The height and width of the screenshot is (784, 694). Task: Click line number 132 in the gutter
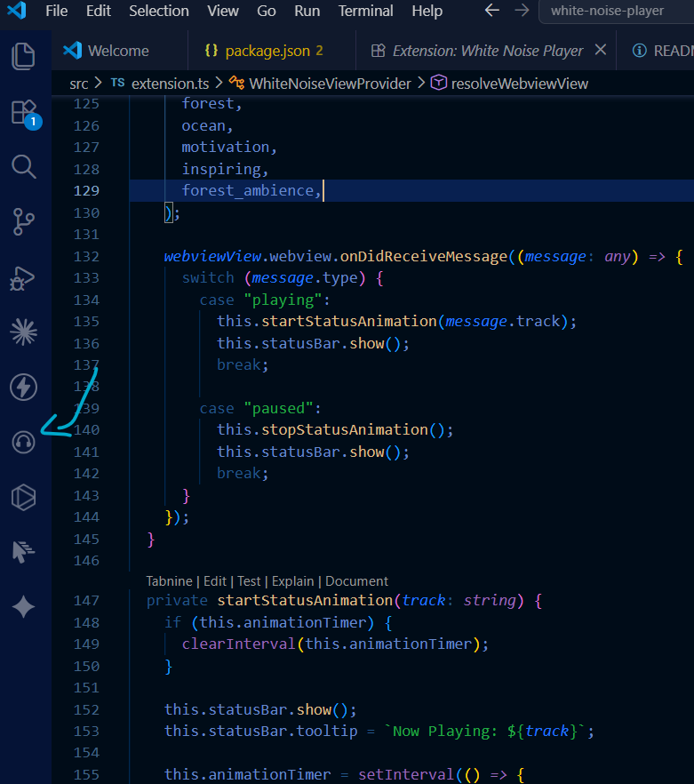86,257
